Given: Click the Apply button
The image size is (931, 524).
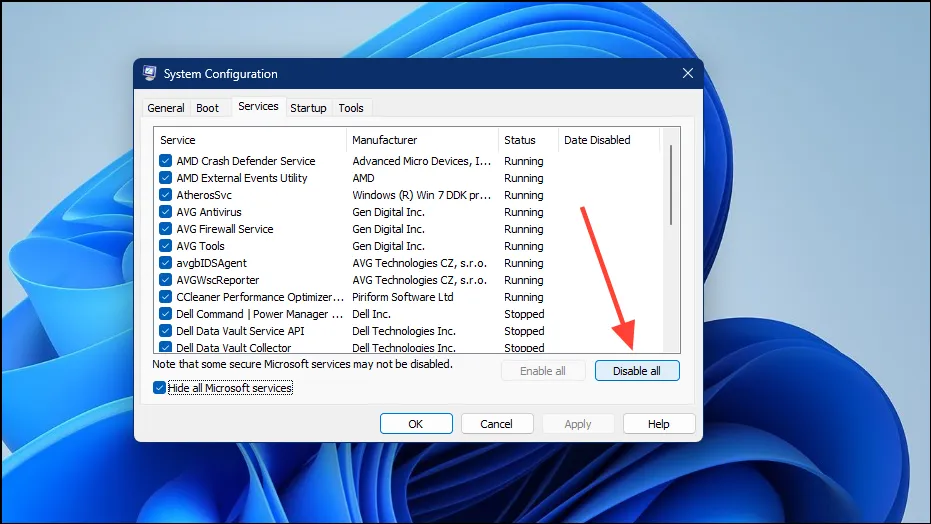Looking at the screenshot, I should click(578, 424).
